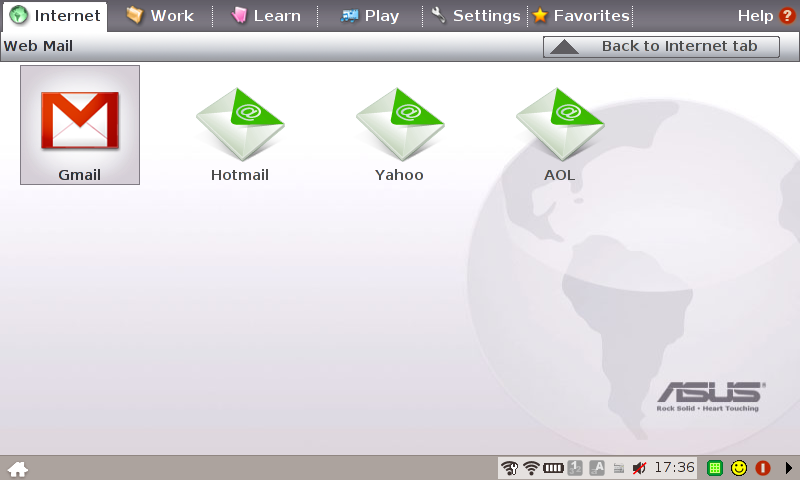Switch to the Work tab
800x480 pixels.
coord(160,16)
